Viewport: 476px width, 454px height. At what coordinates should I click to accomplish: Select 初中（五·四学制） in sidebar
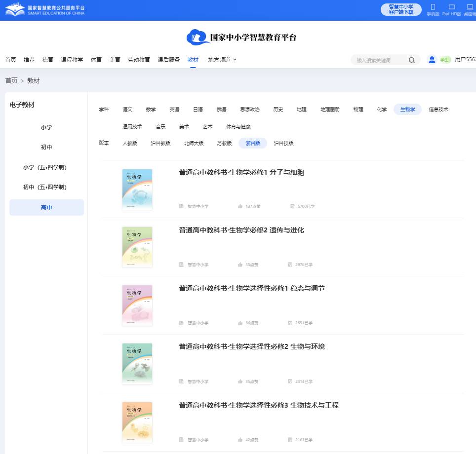pyautogui.click(x=46, y=187)
